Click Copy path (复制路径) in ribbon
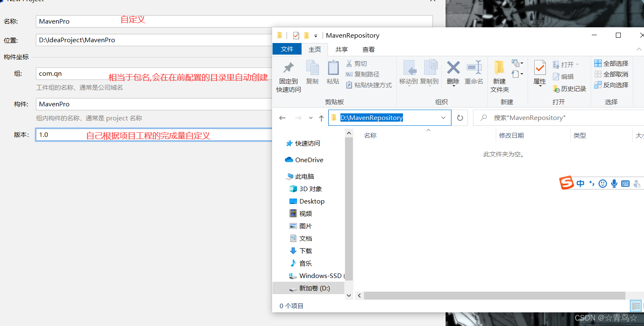Image resolution: width=644 pixels, height=326 pixels. pos(362,74)
